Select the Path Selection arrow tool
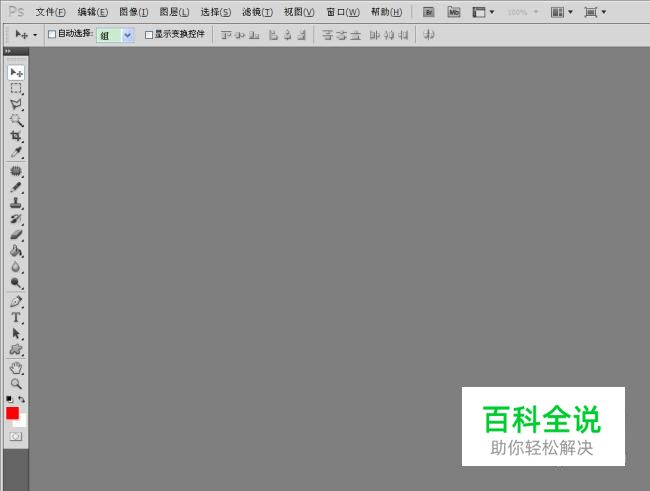The image size is (650, 491). point(16,333)
